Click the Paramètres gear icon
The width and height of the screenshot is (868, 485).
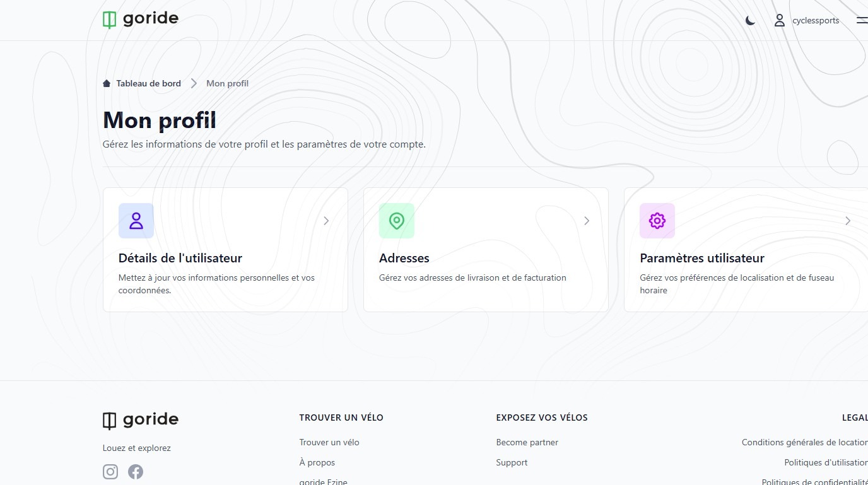[657, 221]
